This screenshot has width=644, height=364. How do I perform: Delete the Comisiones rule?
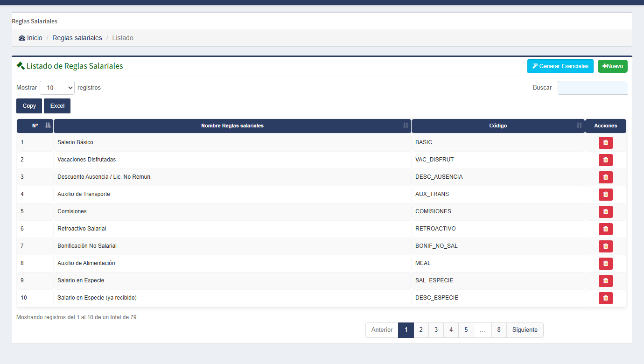point(605,212)
